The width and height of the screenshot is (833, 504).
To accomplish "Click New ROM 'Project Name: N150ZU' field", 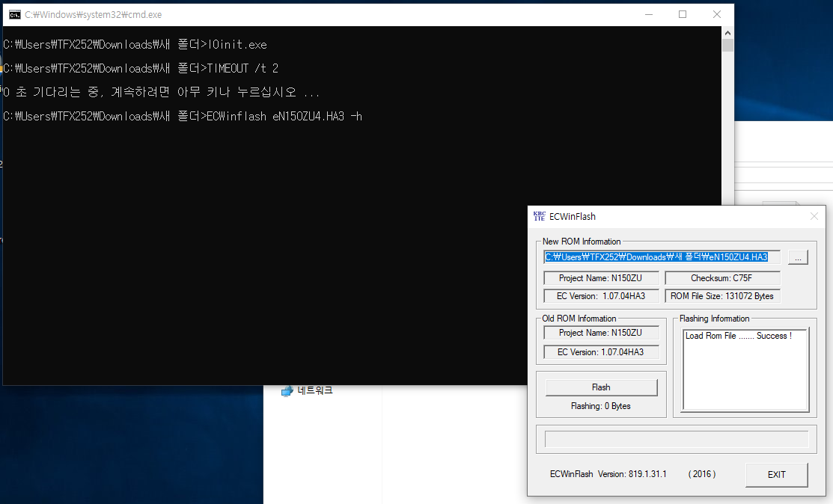I will point(602,278).
